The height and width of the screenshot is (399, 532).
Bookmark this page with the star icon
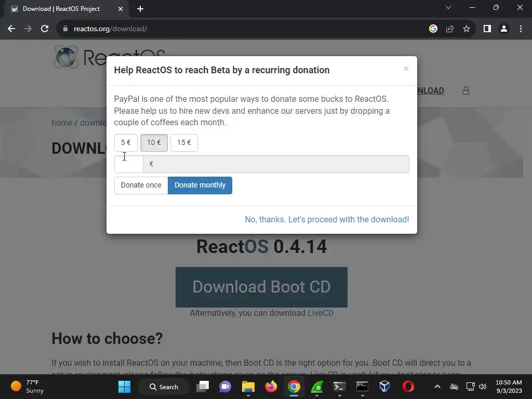[x=467, y=29]
